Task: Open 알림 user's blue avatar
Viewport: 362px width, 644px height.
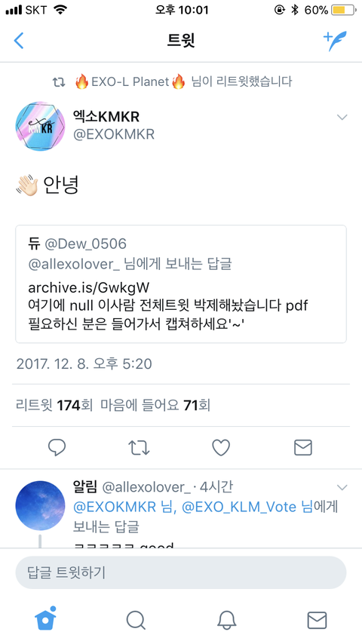Action: [x=40, y=505]
